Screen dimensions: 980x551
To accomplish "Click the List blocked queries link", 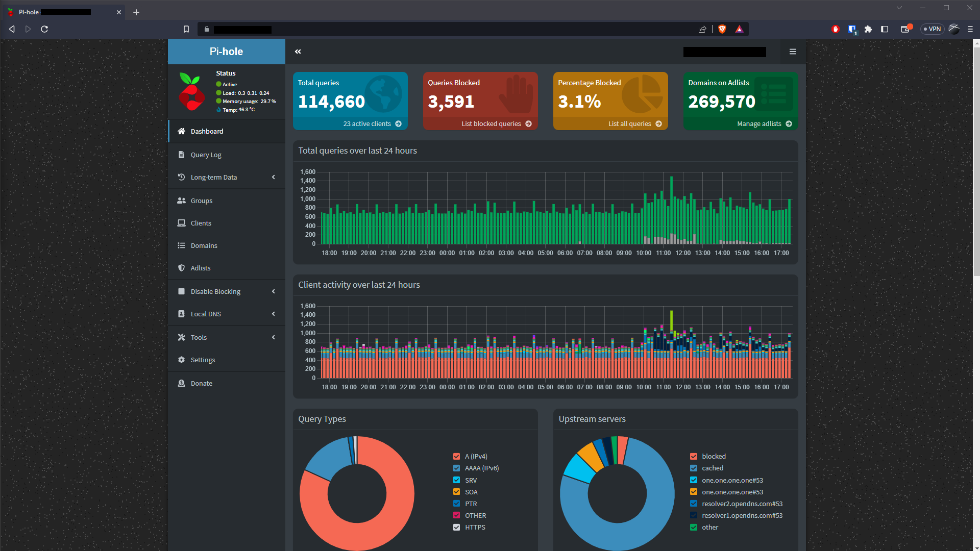I will (492, 123).
